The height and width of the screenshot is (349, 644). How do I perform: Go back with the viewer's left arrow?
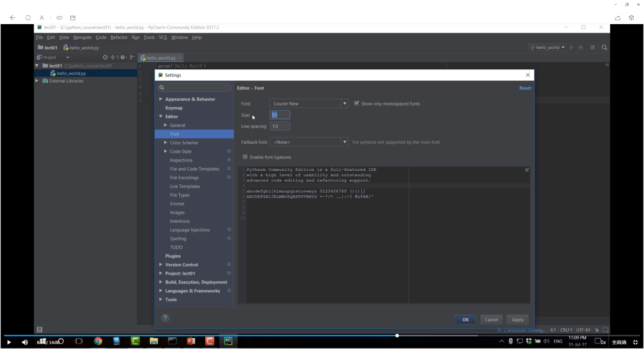tap(13, 18)
